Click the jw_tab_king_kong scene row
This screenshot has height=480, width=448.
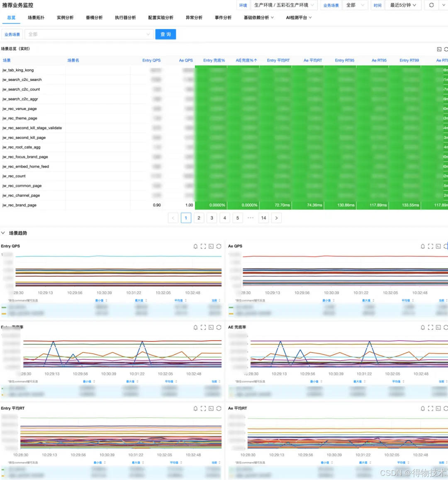pyautogui.click(x=224, y=70)
